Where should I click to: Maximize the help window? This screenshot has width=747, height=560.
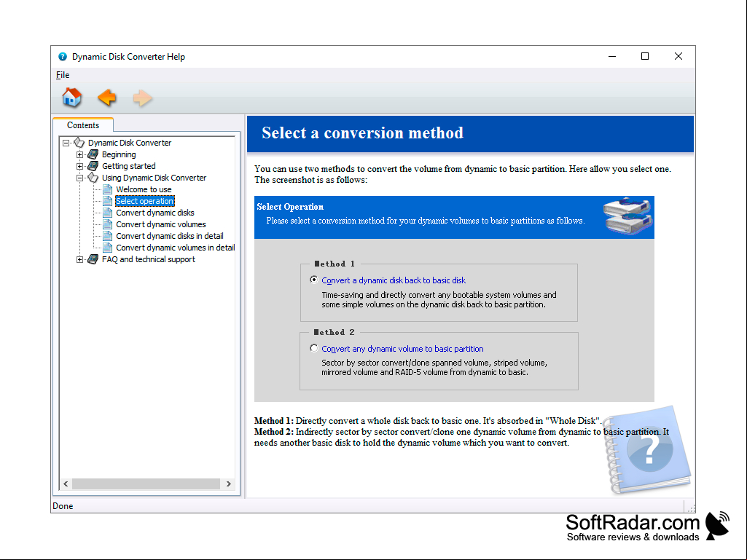click(644, 56)
